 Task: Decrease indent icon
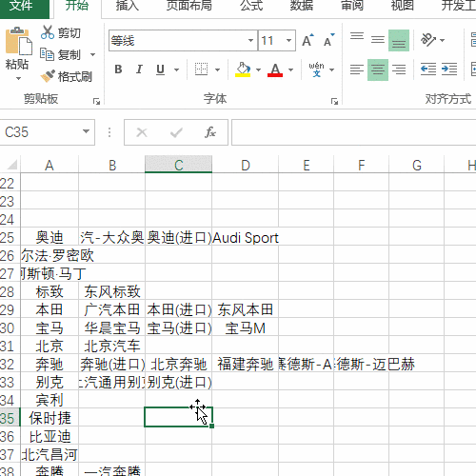pos(428,69)
